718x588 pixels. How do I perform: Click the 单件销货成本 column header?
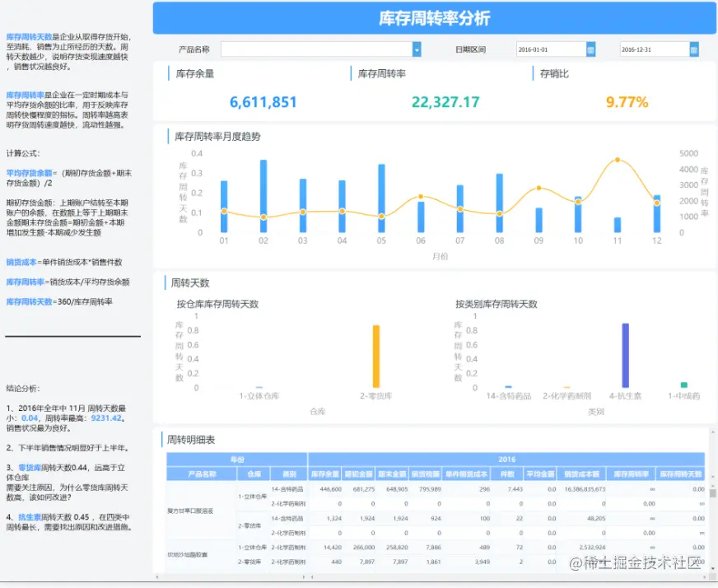467,474
